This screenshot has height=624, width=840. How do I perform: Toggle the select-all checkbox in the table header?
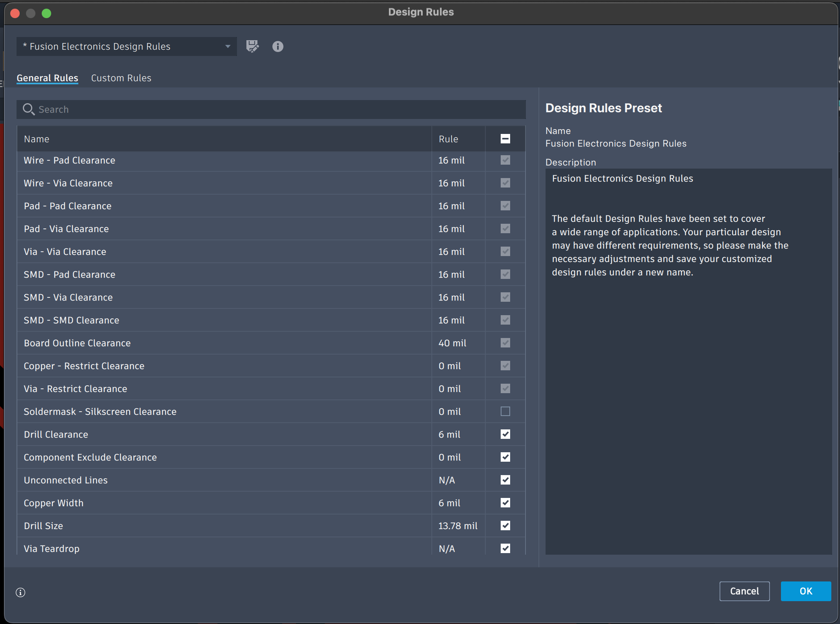click(x=505, y=139)
